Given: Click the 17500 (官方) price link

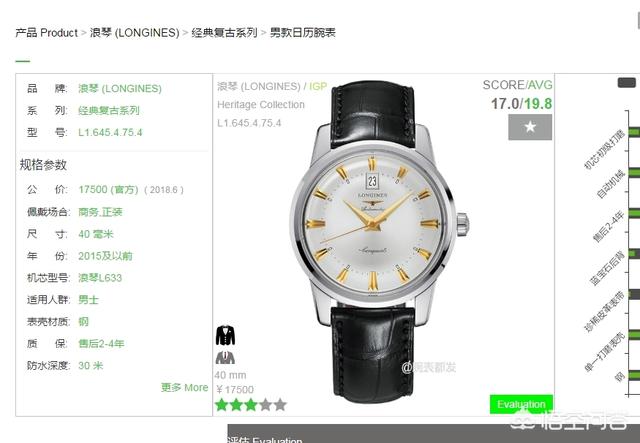Looking at the screenshot, I should pos(109,190).
